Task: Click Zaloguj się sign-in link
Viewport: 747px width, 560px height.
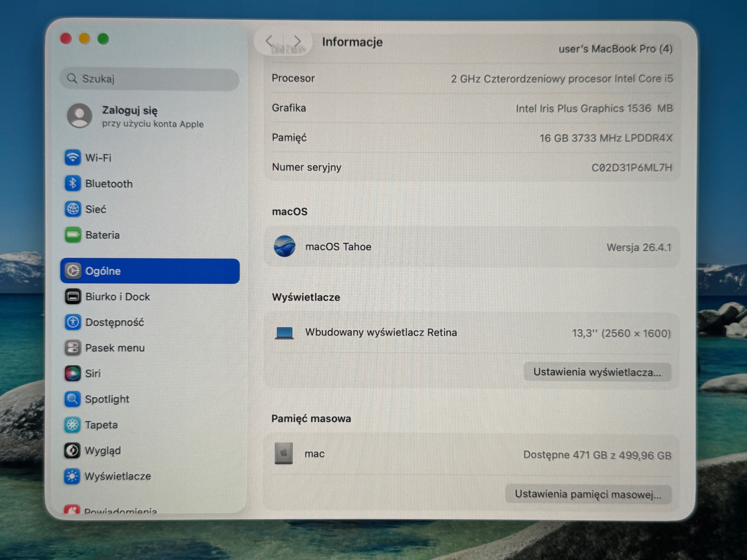Action: point(130,110)
